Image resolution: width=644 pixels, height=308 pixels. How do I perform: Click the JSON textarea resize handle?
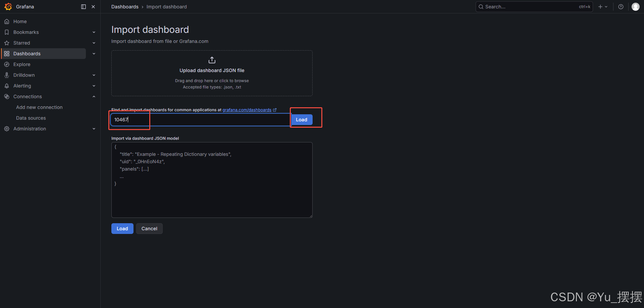pos(311,216)
